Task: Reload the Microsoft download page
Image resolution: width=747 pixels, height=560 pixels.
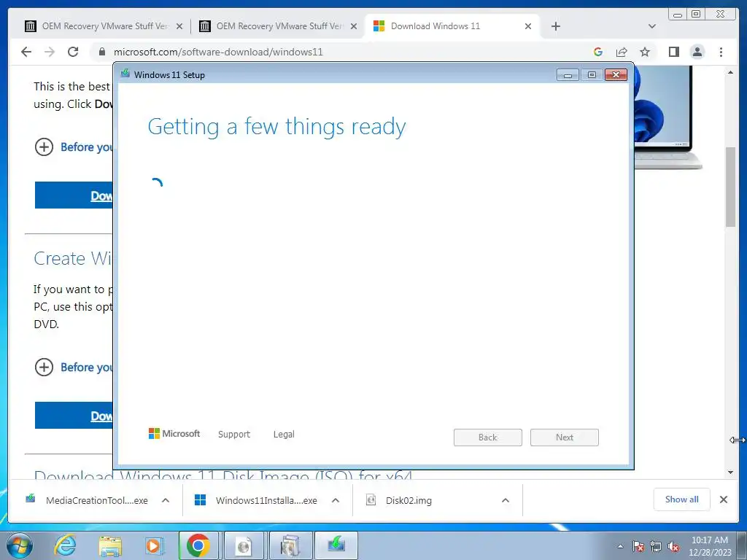Action: point(73,52)
